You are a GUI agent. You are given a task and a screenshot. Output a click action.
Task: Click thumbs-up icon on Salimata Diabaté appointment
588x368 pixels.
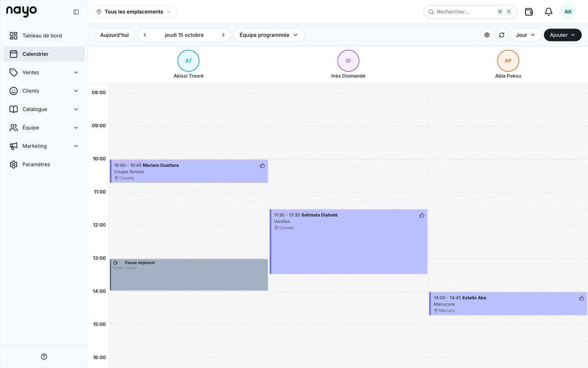tap(422, 215)
